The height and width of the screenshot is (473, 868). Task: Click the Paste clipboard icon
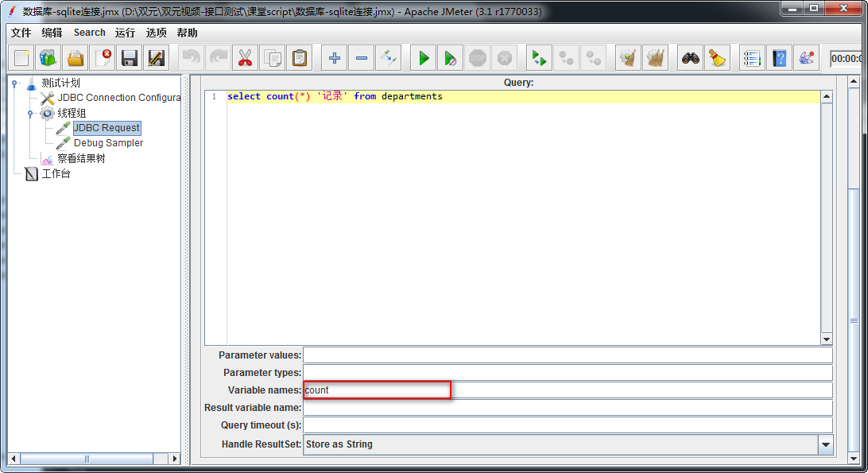pyautogui.click(x=300, y=58)
